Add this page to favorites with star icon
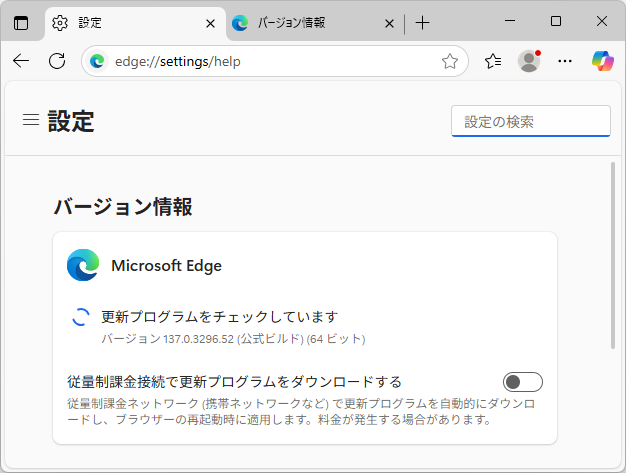Image resolution: width=626 pixels, height=473 pixels. pos(450,61)
